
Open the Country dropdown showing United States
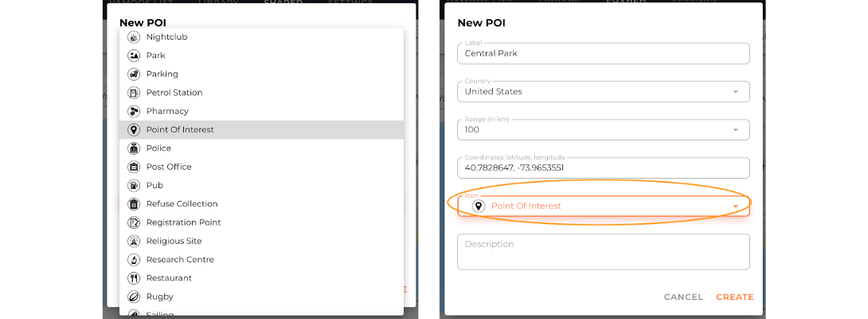pyautogui.click(x=604, y=92)
